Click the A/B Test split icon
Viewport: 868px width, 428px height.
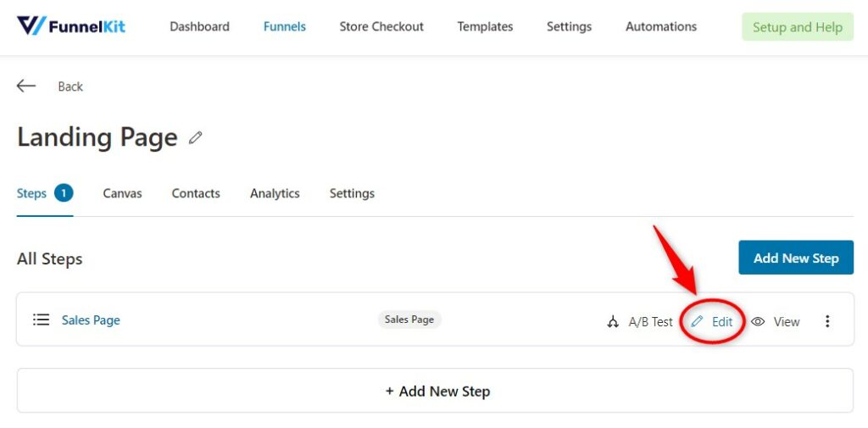coord(613,322)
